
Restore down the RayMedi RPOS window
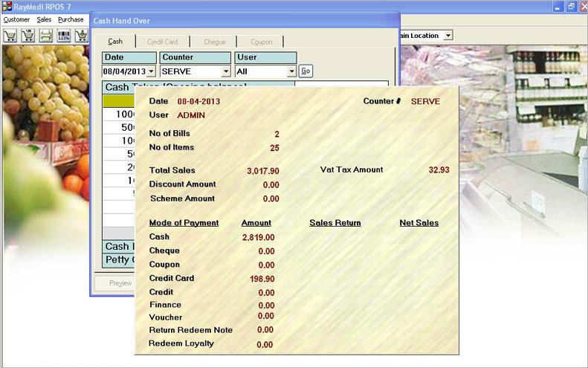pos(571,7)
